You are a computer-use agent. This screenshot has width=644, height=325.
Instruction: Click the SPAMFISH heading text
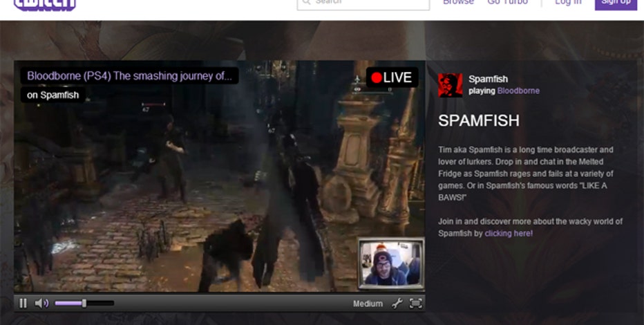pos(478,121)
